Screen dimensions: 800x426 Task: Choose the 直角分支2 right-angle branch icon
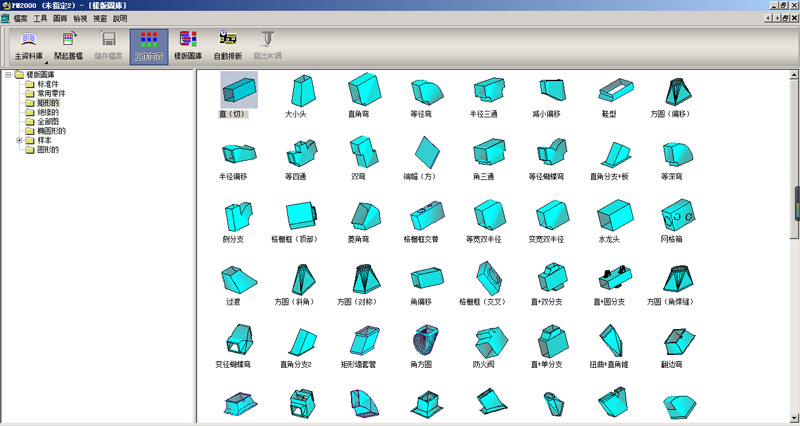[303, 342]
